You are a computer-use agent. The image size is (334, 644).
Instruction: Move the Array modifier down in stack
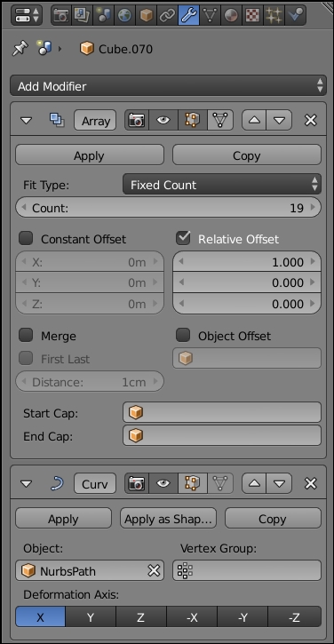(279, 120)
